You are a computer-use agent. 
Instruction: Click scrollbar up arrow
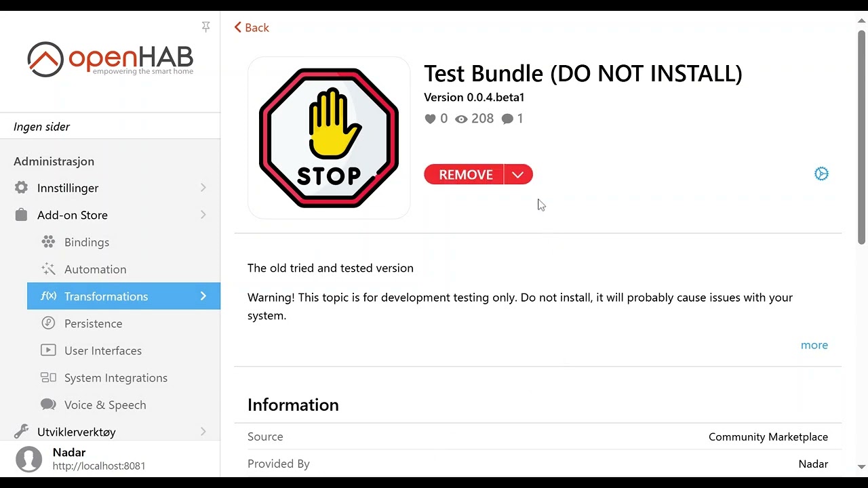tap(862, 20)
